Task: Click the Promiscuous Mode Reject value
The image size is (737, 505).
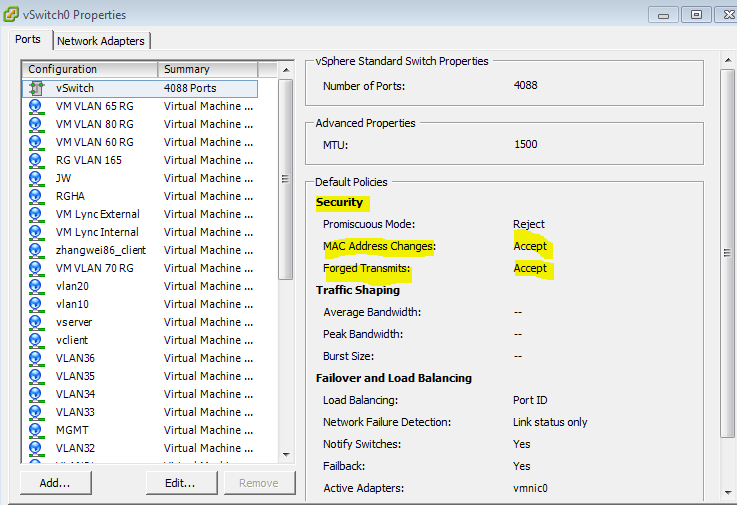Action: click(x=529, y=224)
